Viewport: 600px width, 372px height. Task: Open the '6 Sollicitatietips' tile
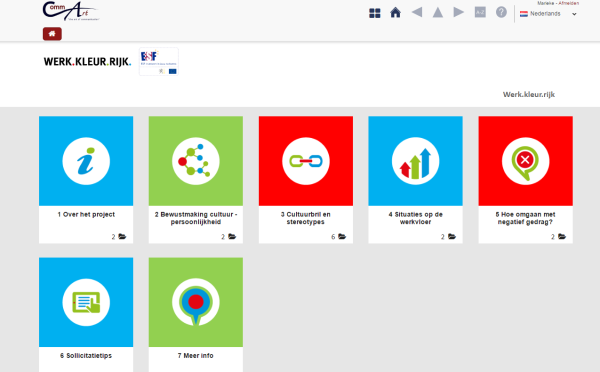[x=86, y=315]
